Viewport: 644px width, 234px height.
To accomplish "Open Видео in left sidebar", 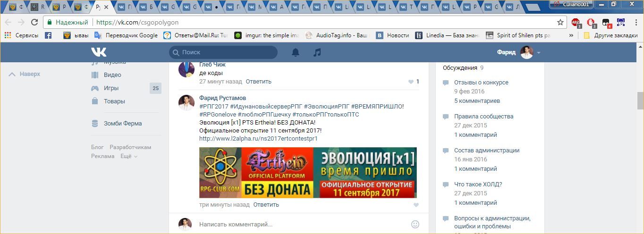I will 112,75.
